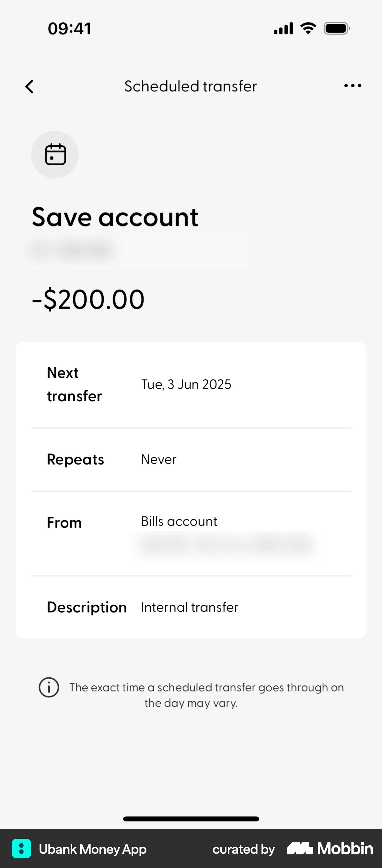Tap the scheduled transfer timing notice text
This screenshot has width=382, height=868.
coord(206,695)
